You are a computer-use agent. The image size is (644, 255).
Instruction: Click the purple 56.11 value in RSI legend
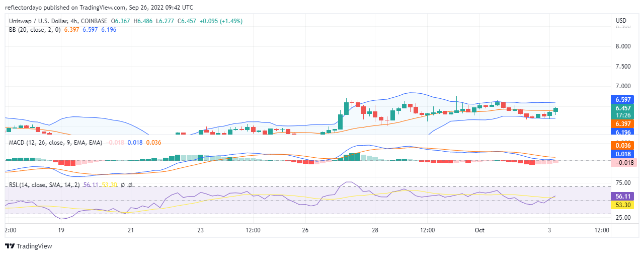pyautogui.click(x=92, y=185)
